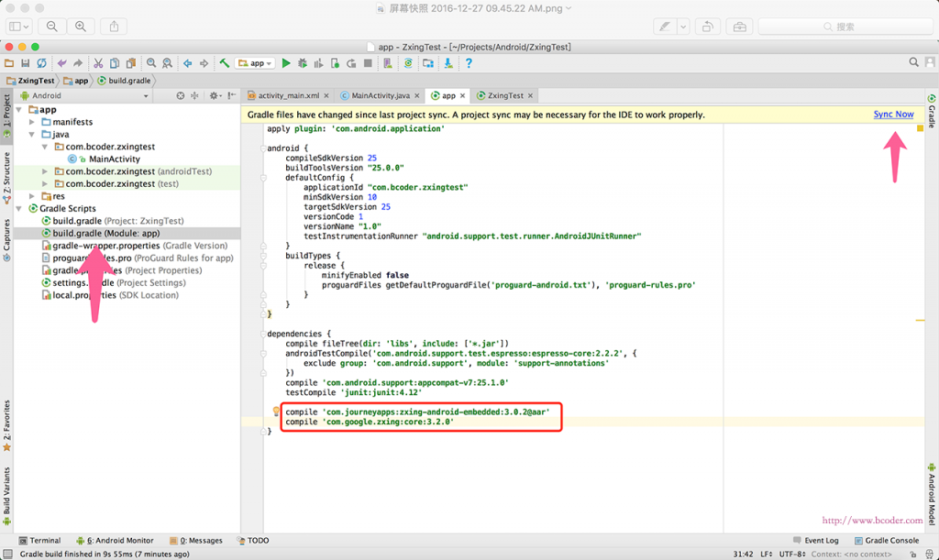Click the Make Project hammer icon
The width and height of the screenshot is (939, 560).
pyautogui.click(x=224, y=63)
